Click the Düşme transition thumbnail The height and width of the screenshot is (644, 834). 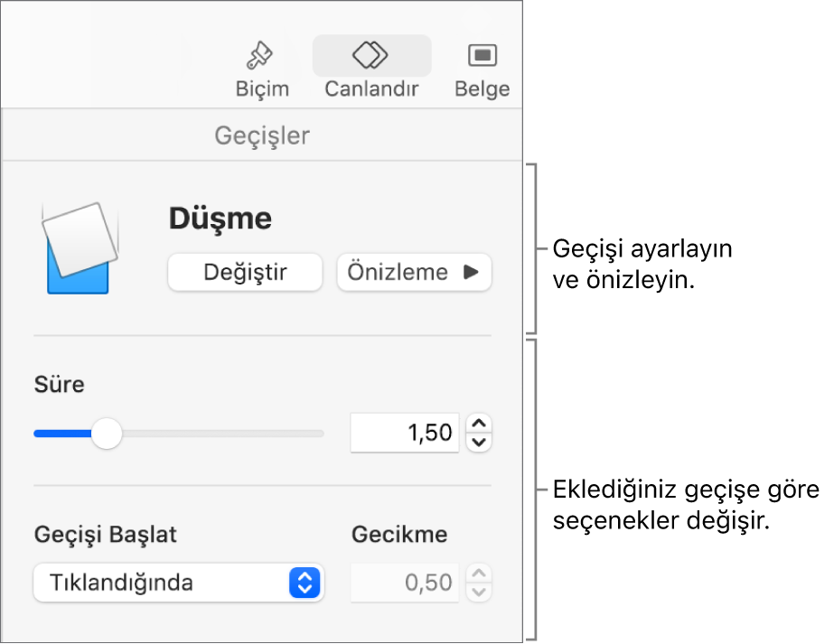(80, 247)
